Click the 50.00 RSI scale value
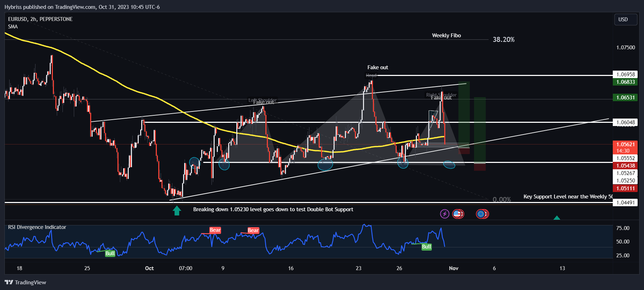Viewport: 644px width, 290px height. tap(623, 242)
